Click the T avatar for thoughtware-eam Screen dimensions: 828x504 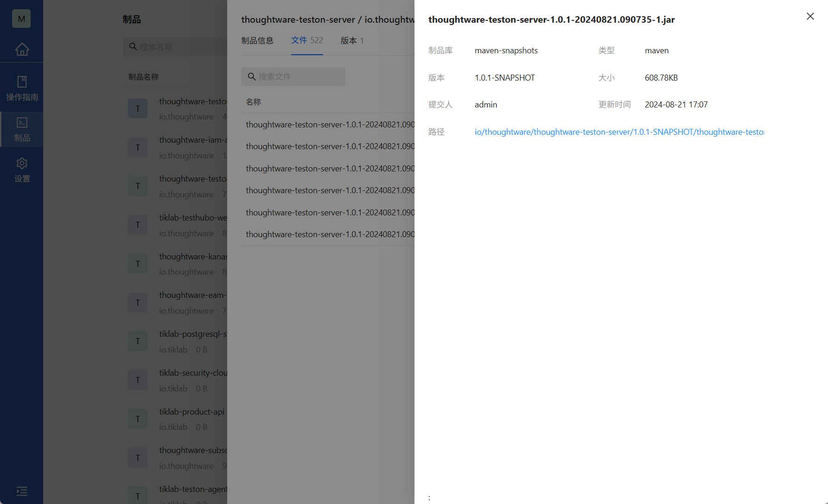click(138, 302)
